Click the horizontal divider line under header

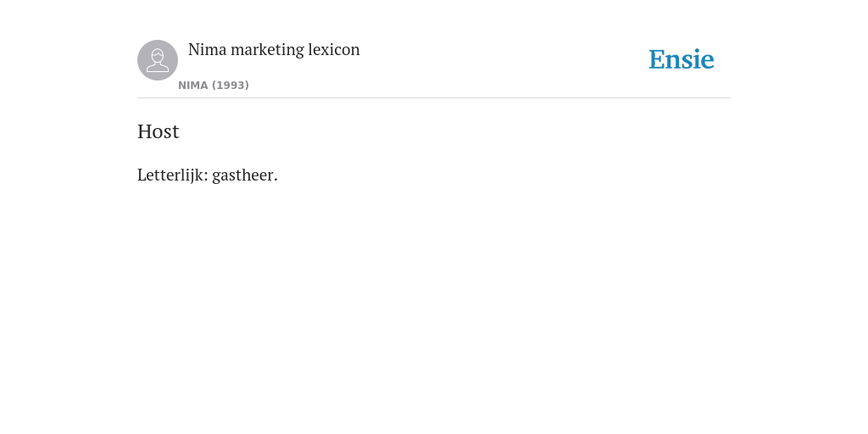(434, 98)
